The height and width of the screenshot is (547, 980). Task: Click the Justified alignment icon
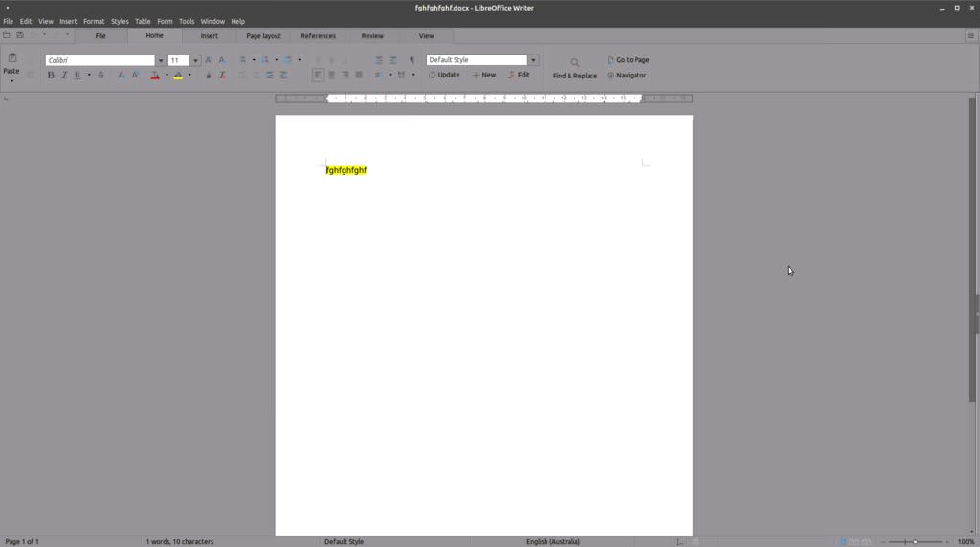(359, 75)
